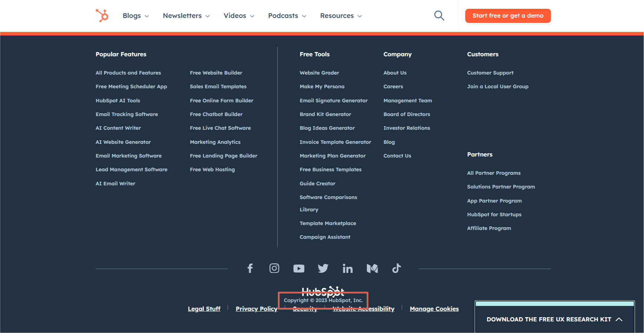The height and width of the screenshot is (333, 644).
Task: Open the Privacy Policy link
Action: [x=256, y=309]
